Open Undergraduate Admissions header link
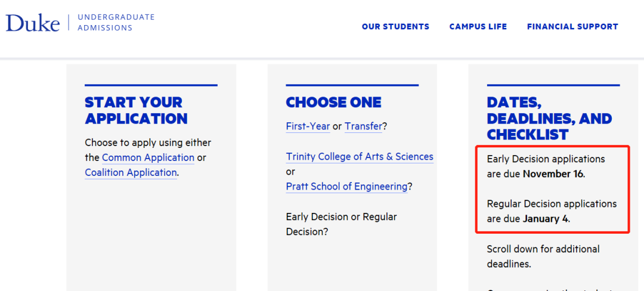 (116, 23)
